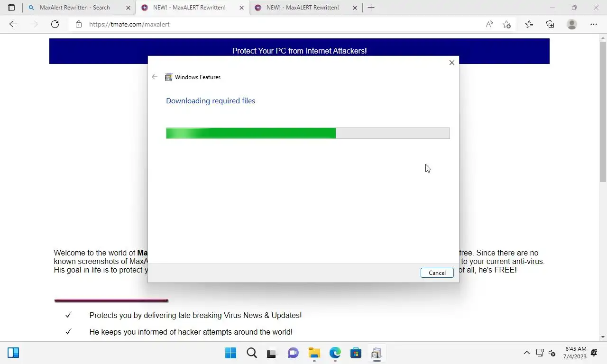Close the active NEW! - MaxALERT tab
The image size is (607, 364).
coord(241,8)
